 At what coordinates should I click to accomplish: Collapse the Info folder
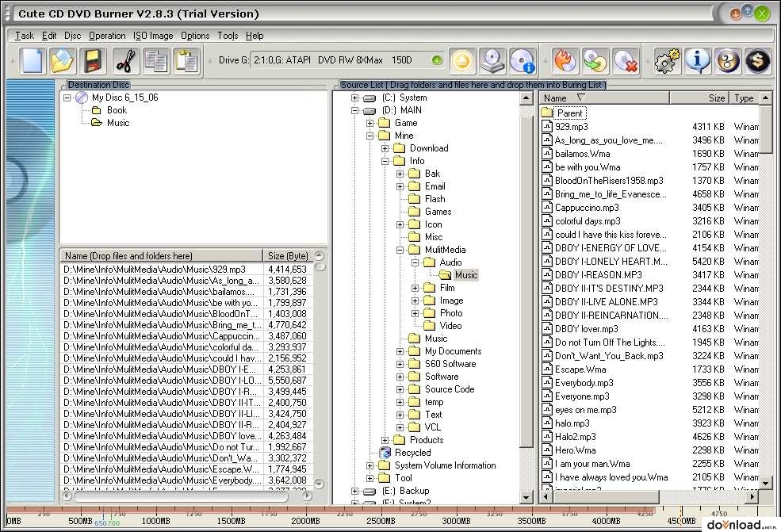(385, 161)
